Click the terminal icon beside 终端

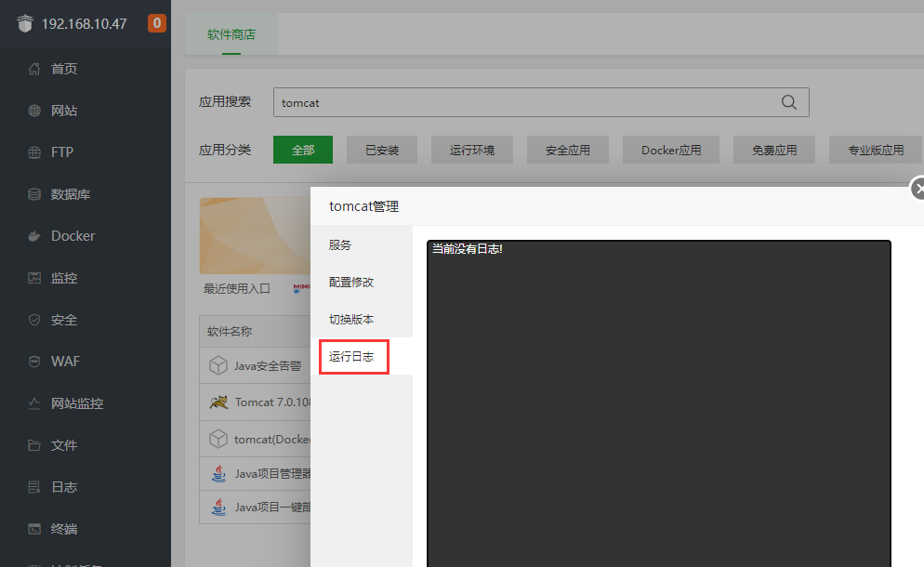pos(34,529)
